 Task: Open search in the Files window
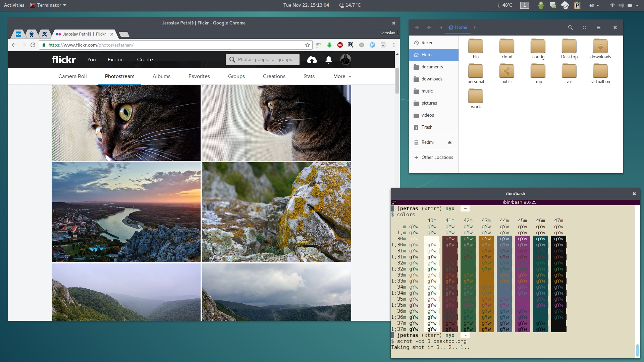coord(570,27)
